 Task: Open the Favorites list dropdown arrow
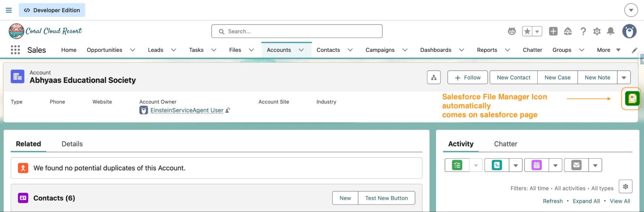coord(537,31)
